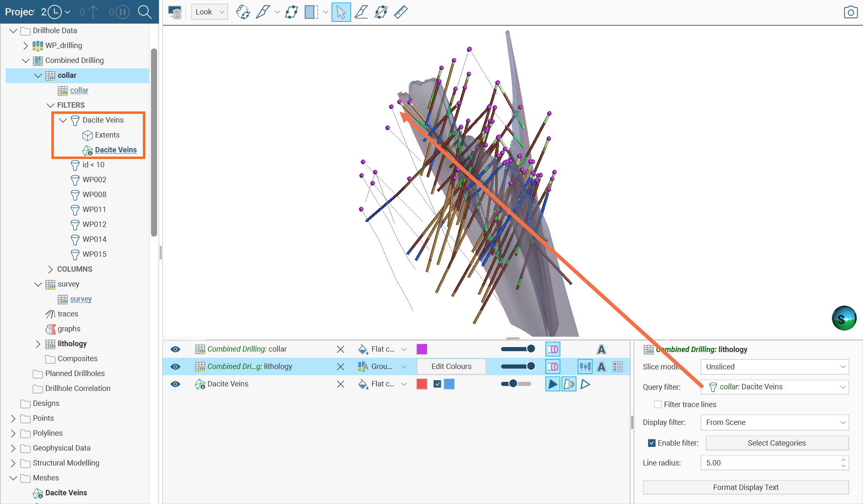The image size is (863, 504).
Task: Click the Edit Colours button
Action: 451,367
